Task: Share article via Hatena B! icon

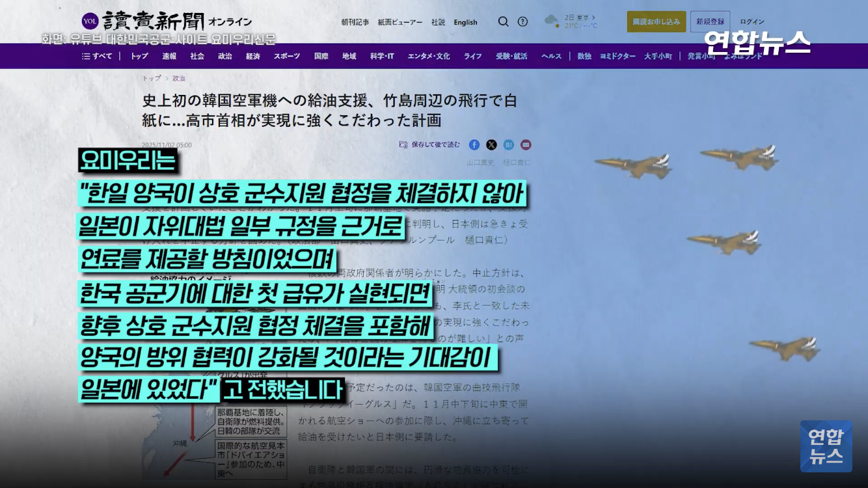Action: (509, 144)
